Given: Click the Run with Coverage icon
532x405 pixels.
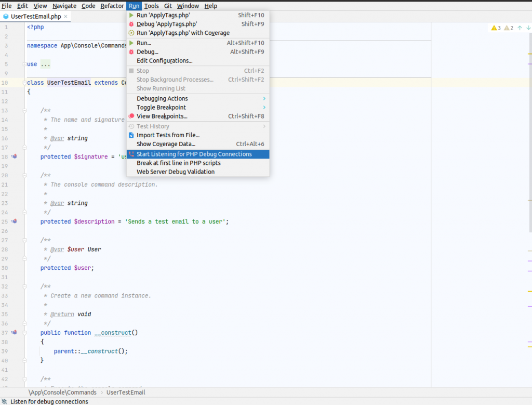Looking at the screenshot, I should click(x=131, y=33).
